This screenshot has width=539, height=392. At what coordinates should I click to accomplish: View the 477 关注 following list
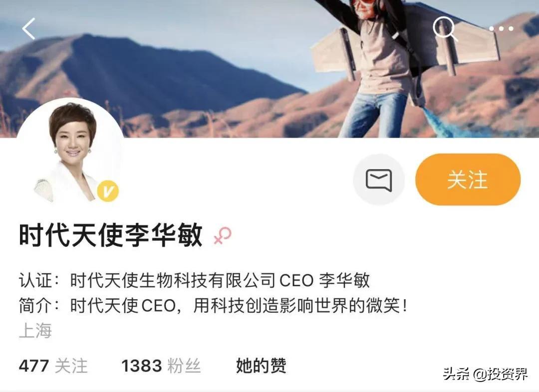click(53, 366)
